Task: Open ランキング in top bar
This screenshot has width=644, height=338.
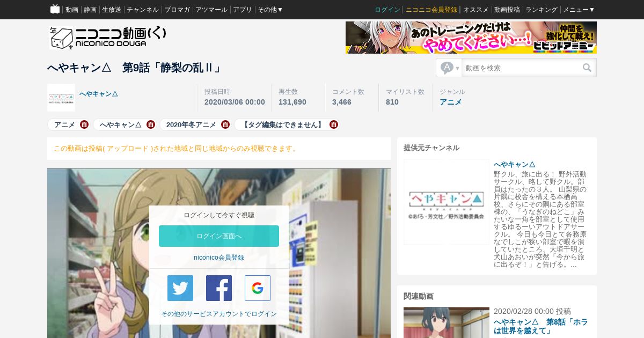Action: pos(541,10)
